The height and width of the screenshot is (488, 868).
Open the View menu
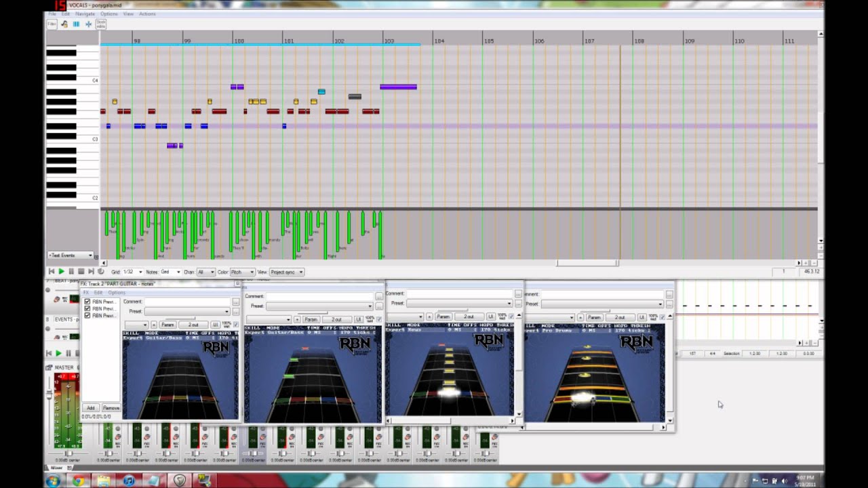[128, 14]
